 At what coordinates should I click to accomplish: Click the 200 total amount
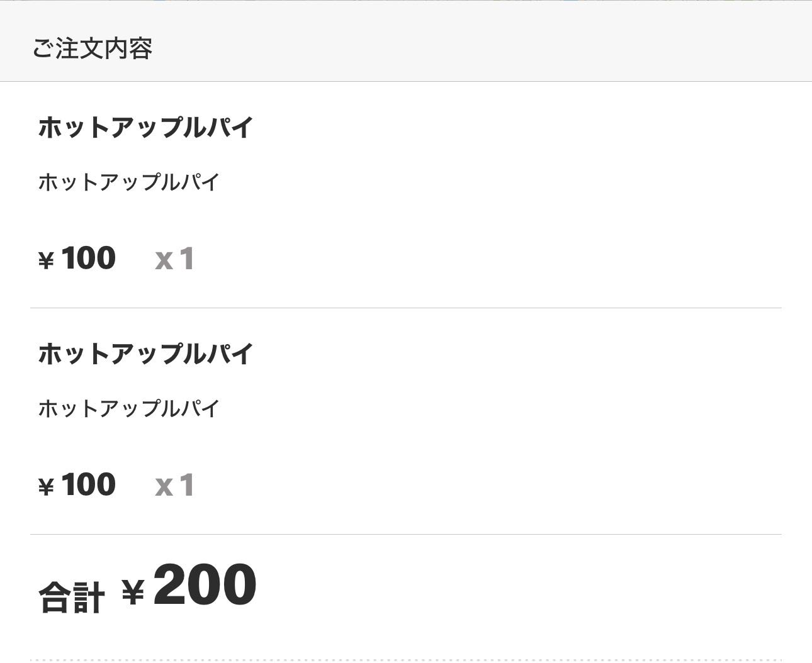click(x=205, y=586)
